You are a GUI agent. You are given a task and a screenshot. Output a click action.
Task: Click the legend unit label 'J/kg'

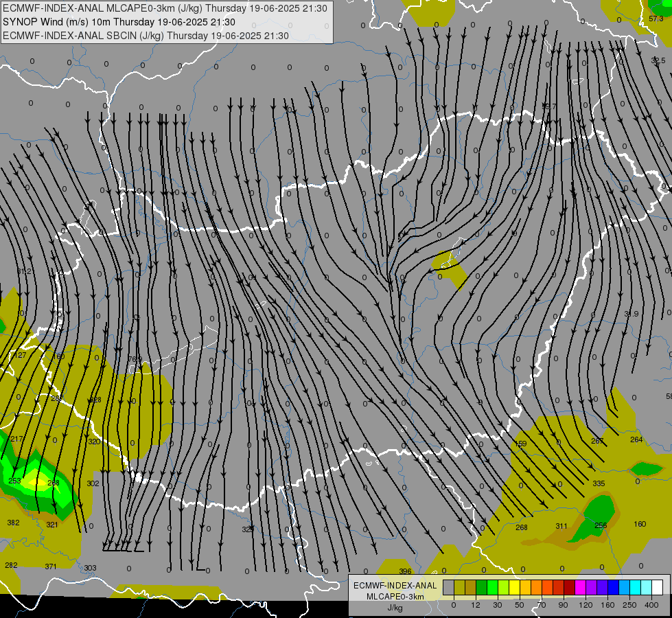395,608
